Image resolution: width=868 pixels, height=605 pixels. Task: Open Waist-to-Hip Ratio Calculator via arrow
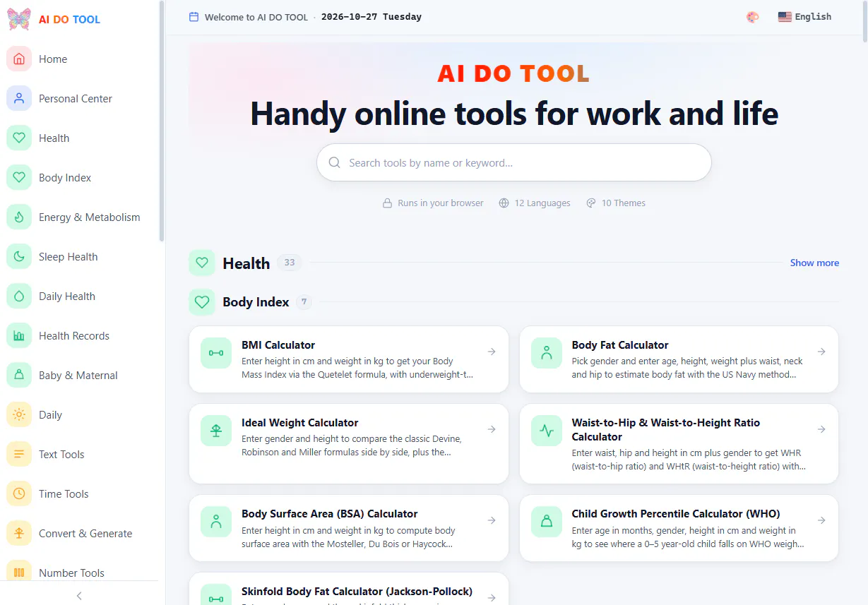point(821,429)
